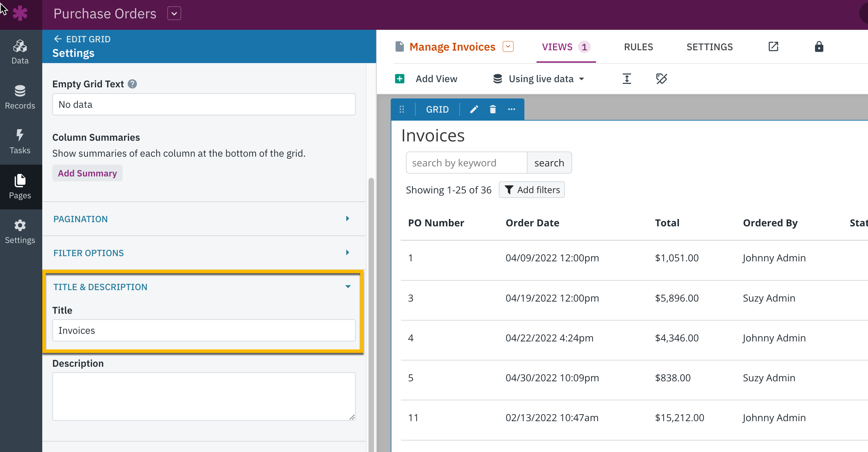Screen dimensions: 868x452
Task: Click the 04/22/2022 4:24pm date cell
Action: point(549,338)
